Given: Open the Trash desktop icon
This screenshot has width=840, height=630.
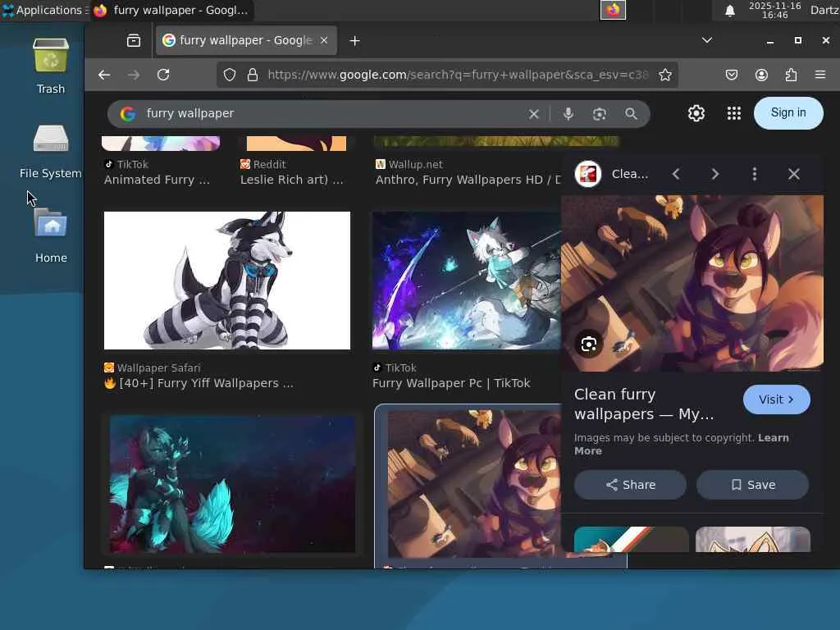Looking at the screenshot, I should [51, 66].
